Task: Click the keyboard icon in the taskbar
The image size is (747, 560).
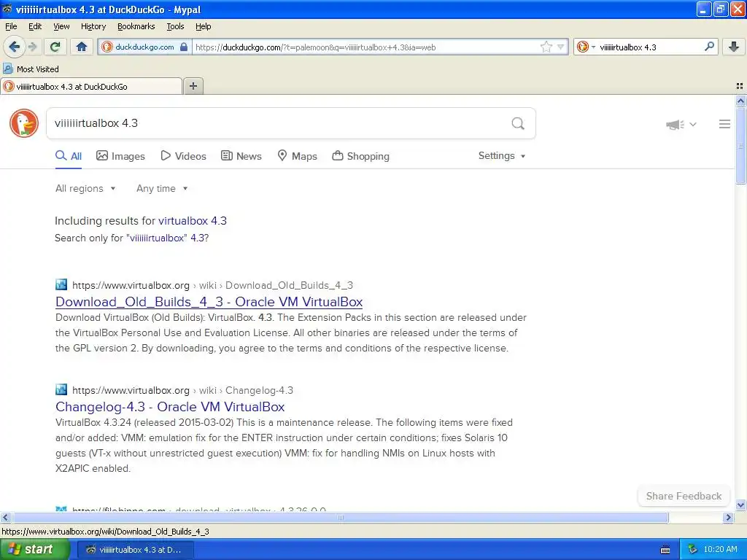Action: click(x=665, y=550)
